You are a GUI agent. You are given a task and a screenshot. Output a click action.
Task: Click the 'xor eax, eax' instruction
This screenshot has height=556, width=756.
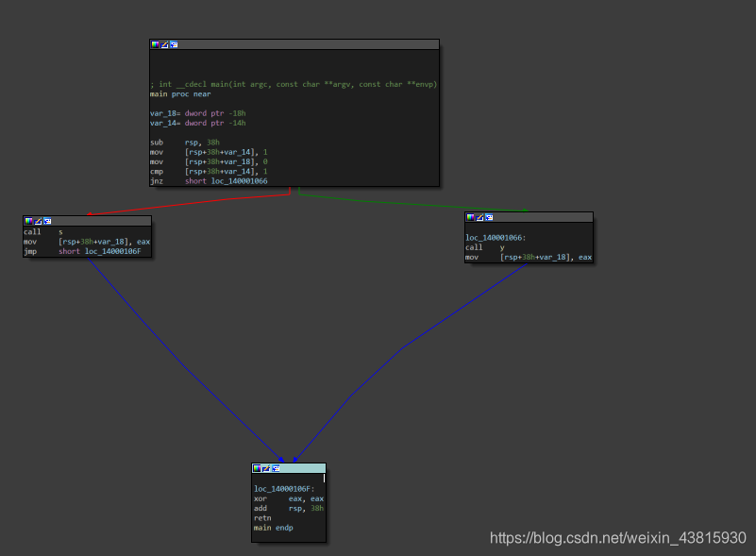(289, 498)
